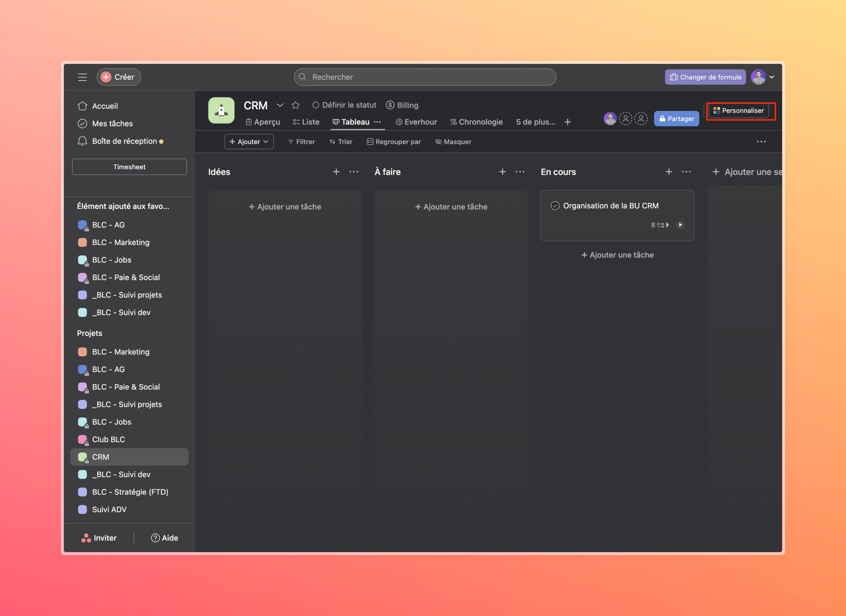Open the Billing dollar option
Viewport: 846px width, 616px height.
(x=402, y=105)
